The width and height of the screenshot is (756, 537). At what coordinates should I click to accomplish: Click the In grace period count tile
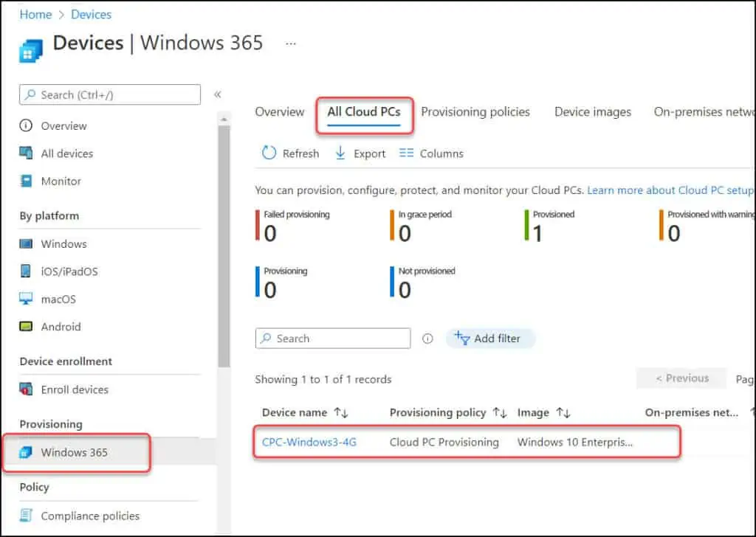(x=421, y=226)
